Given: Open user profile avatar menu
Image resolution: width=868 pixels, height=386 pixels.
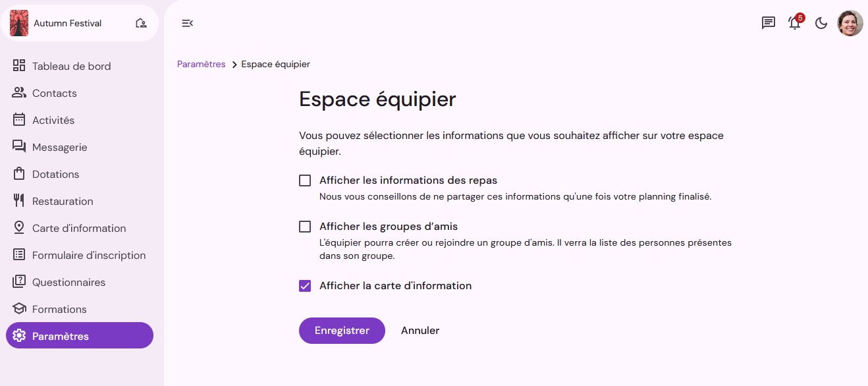Looking at the screenshot, I should (x=850, y=23).
